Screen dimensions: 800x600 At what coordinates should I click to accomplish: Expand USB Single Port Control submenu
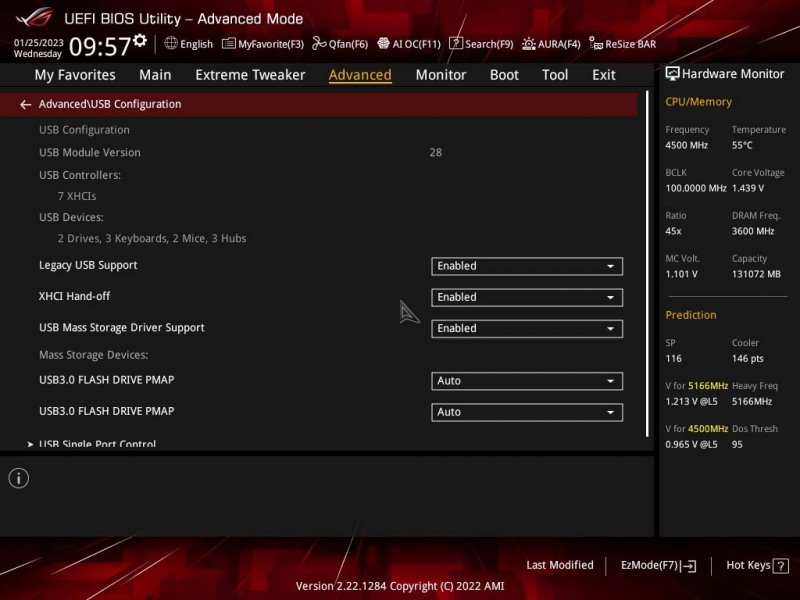[x=97, y=444]
